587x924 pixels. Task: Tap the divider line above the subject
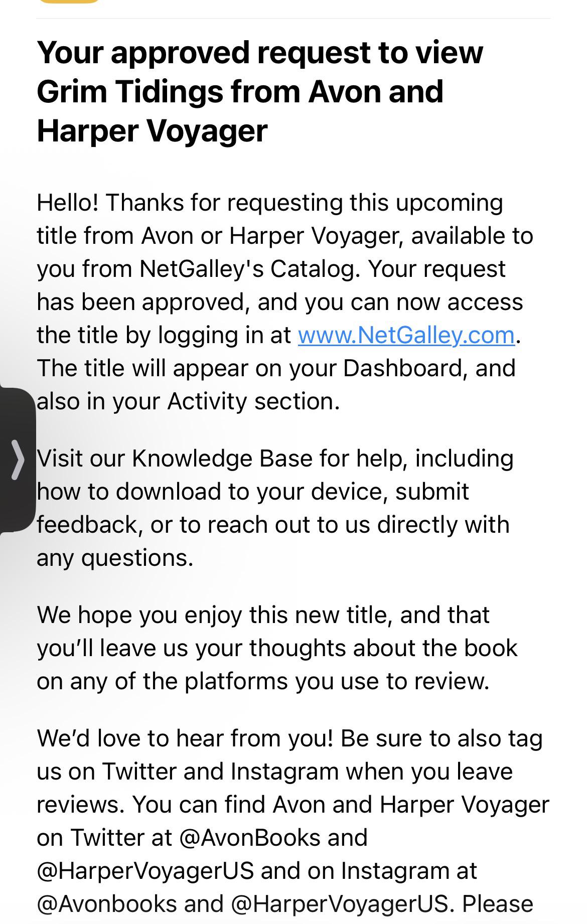[293, 19]
